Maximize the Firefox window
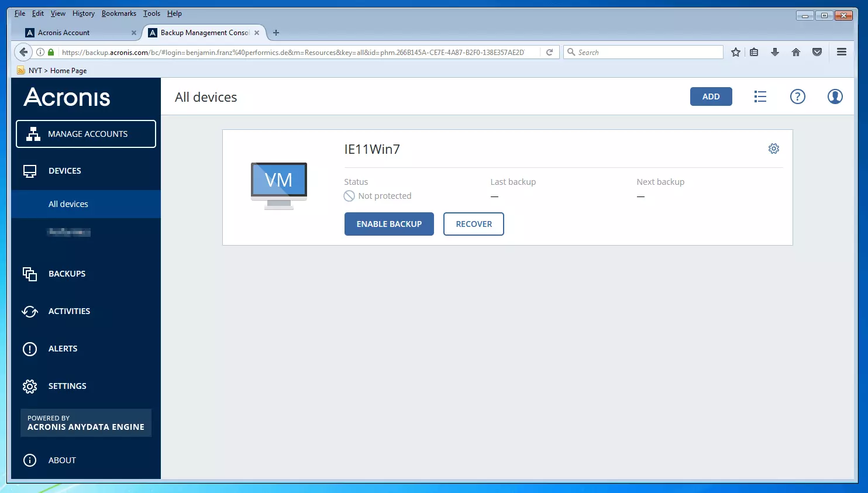This screenshot has width=868, height=493. coord(824,16)
